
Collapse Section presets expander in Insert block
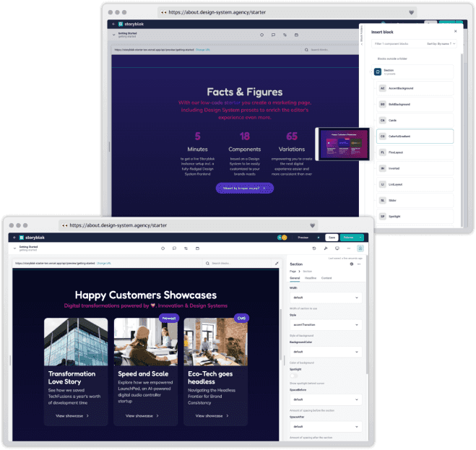coord(371,72)
